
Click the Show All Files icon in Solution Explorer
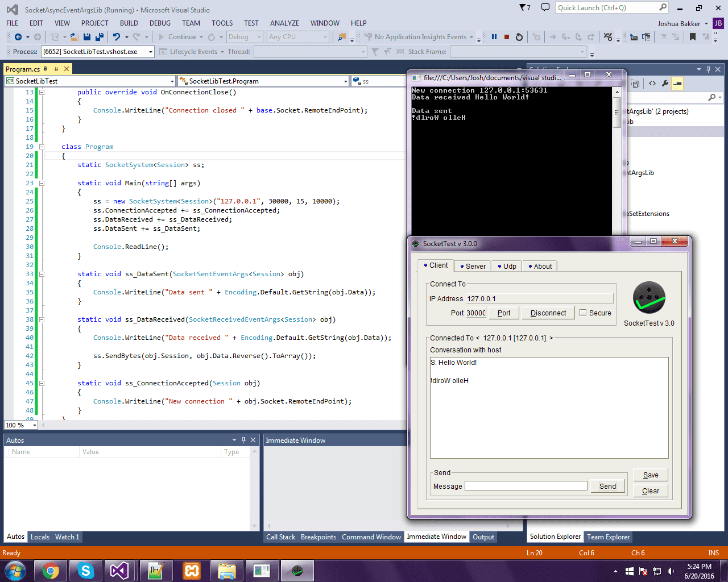(636, 84)
